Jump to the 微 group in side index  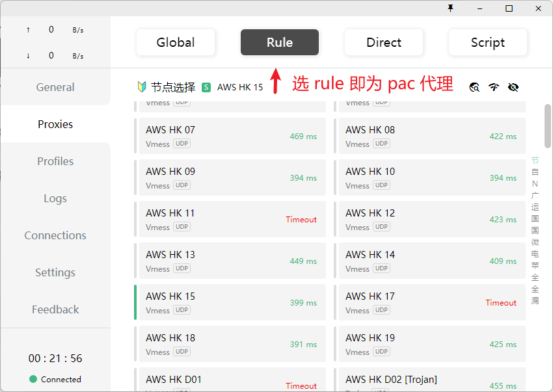click(x=535, y=242)
